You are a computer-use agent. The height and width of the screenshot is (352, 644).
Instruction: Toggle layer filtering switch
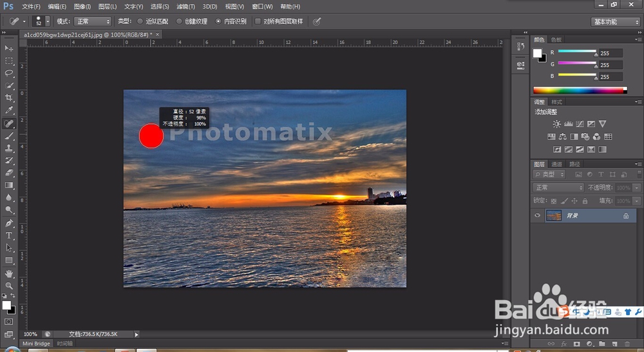(x=639, y=174)
